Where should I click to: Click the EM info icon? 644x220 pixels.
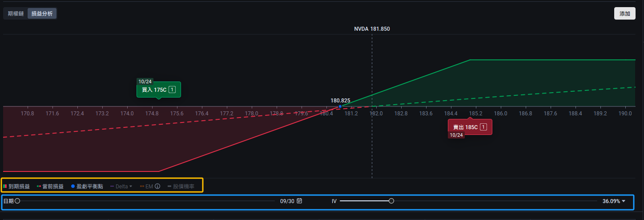(x=157, y=186)
